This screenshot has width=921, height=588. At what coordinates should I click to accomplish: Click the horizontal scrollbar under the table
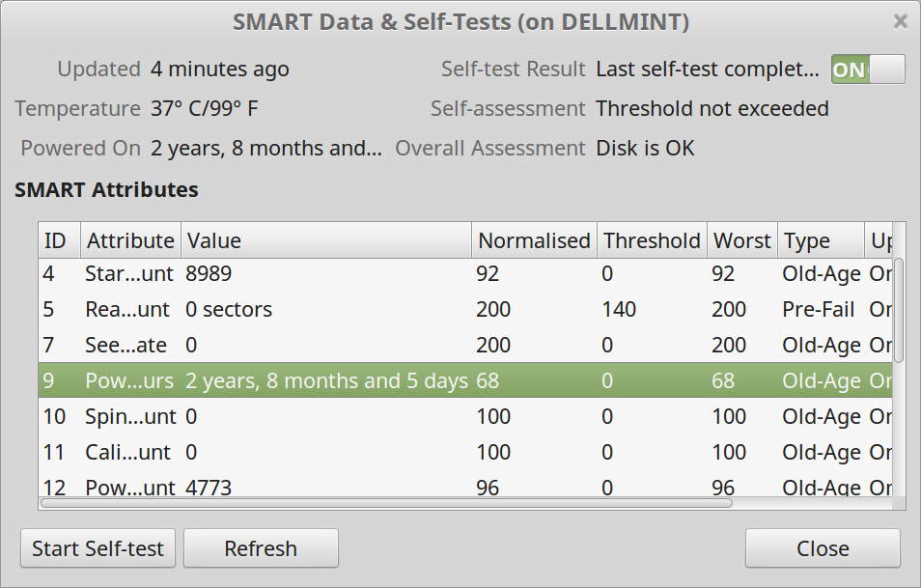[386, 502]
